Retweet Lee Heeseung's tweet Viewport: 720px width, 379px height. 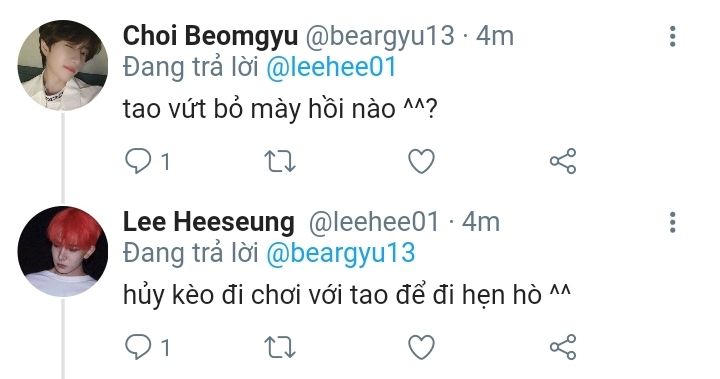pos(280,347)
